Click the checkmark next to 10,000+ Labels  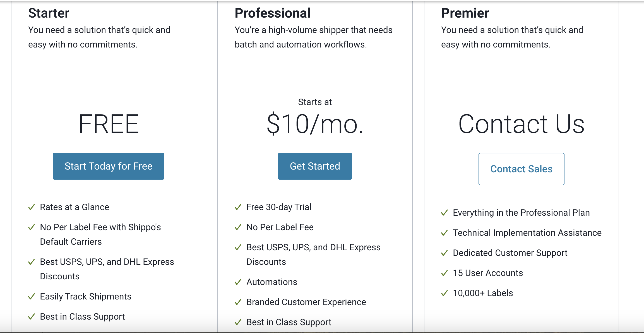pos(444,293)
